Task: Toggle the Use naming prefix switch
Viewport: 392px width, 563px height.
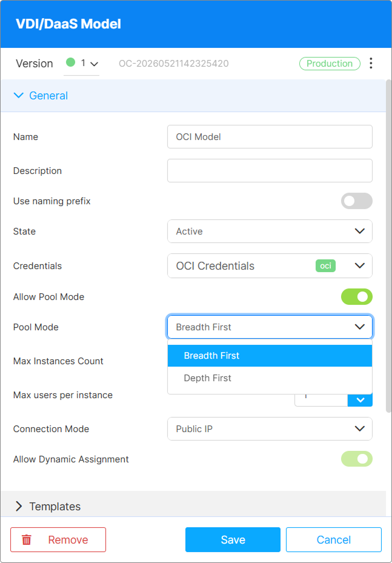Action: click(356, 201)
